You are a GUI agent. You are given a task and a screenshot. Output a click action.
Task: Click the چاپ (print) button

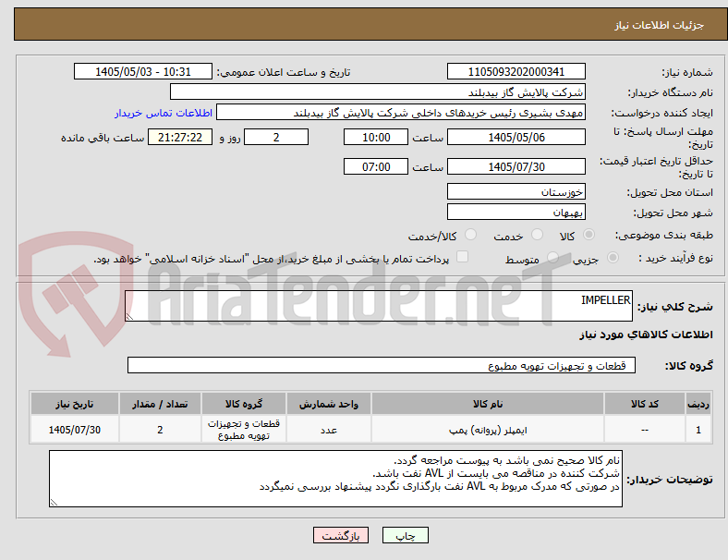(x=405, y=535)
